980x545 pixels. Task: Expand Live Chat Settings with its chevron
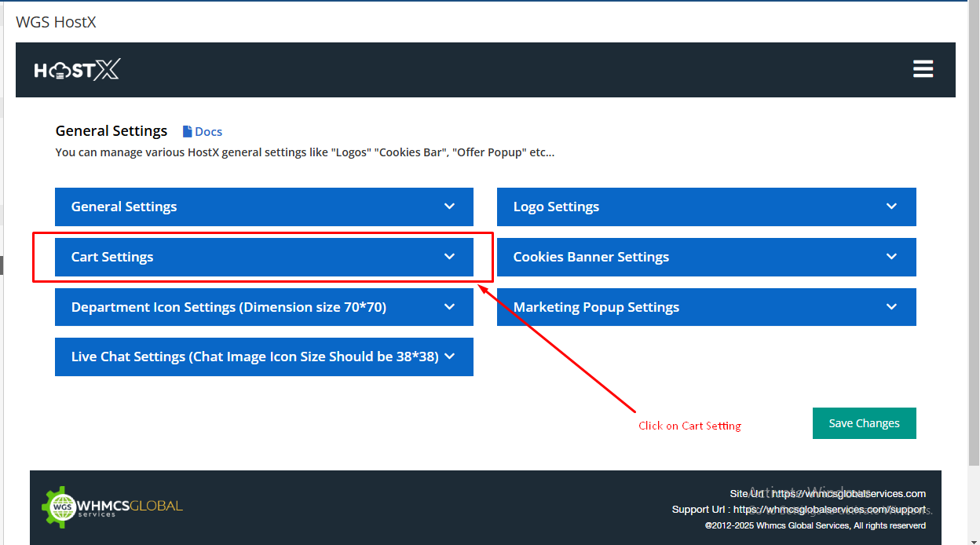[450, 357]
